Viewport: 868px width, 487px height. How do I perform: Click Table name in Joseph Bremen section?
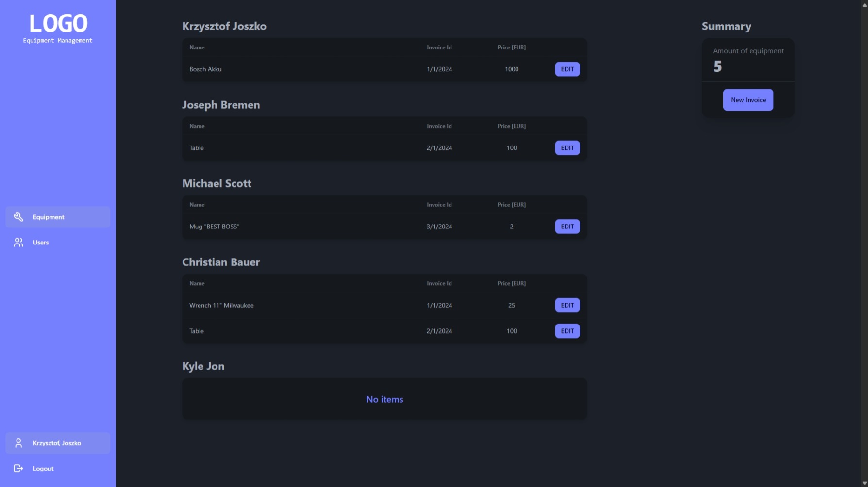click(197, 148)
